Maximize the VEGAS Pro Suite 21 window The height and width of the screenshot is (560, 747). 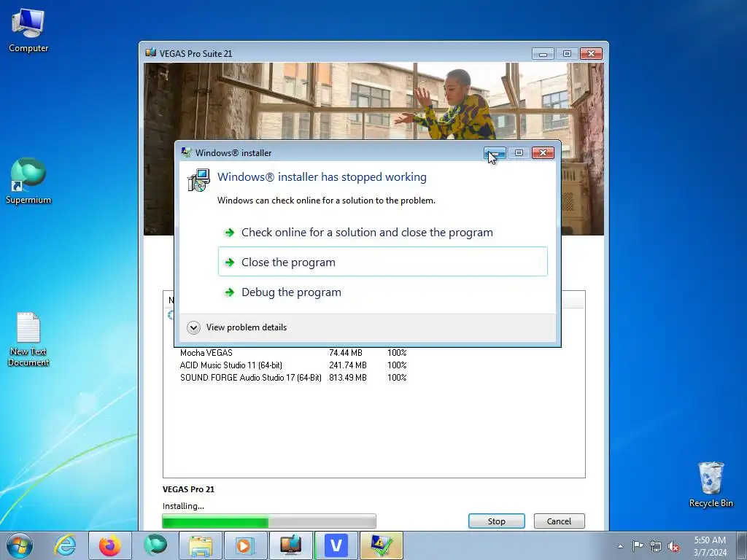tap(567, 54)
